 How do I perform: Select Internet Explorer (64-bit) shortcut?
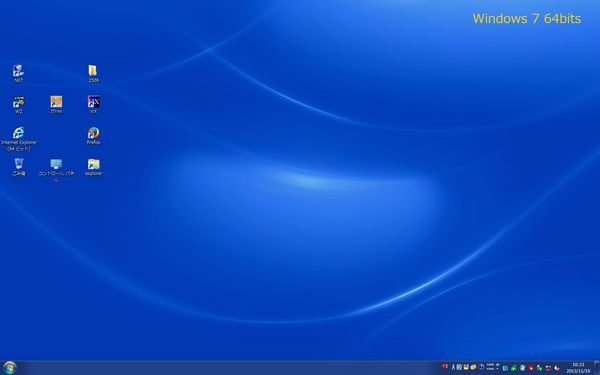click(x=18, y=139)
